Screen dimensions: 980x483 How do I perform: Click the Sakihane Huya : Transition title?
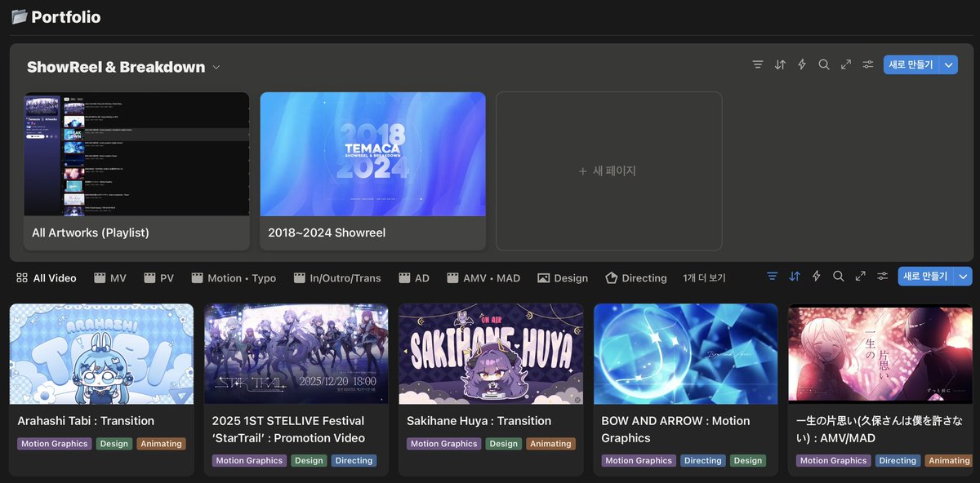click(x=479, y=421)
